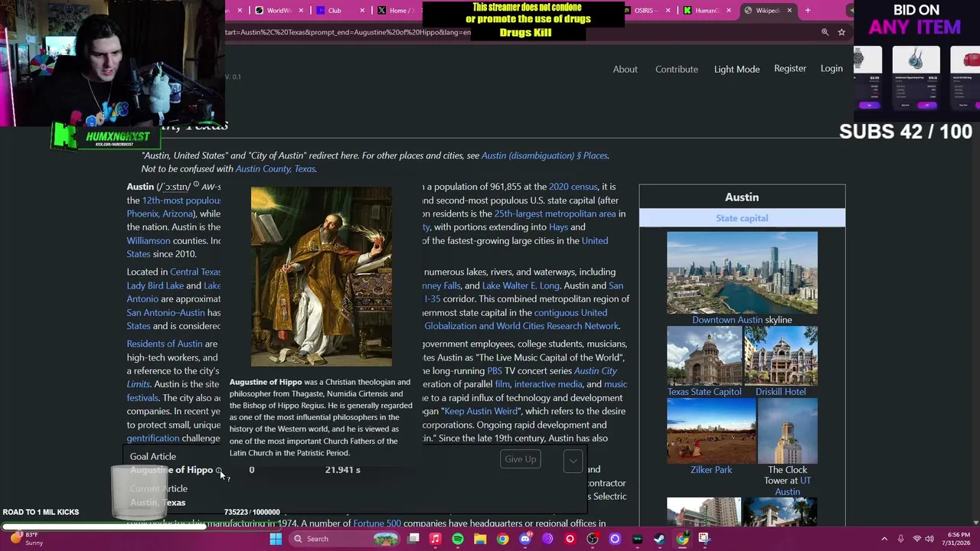The image size is (980, 551).
Task: Follow the interactive media link
Action: 548,384
